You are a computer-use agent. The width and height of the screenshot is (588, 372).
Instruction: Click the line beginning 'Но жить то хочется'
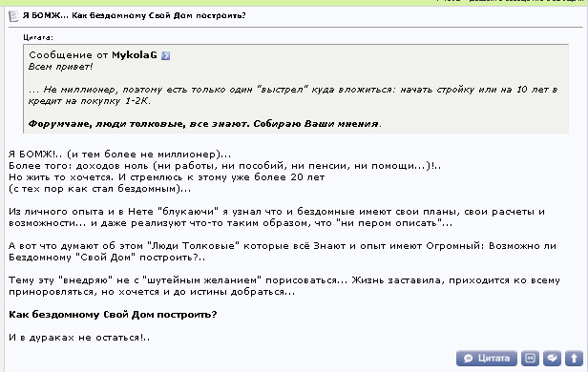pyautogui.click(x=166, y=177)
